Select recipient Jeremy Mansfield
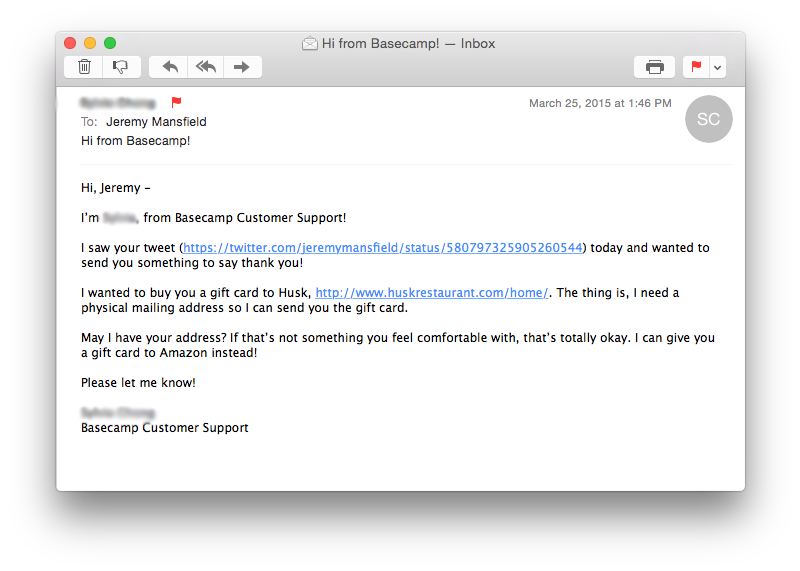Viewport: 800px width, 571px height. 156,122
